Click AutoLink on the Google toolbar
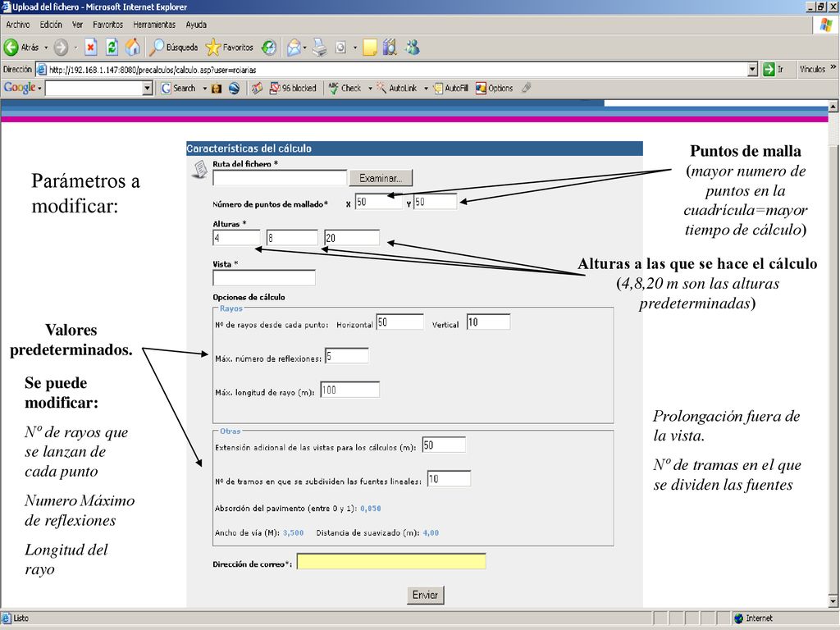840x630 pixels. (x=396, y=89)
